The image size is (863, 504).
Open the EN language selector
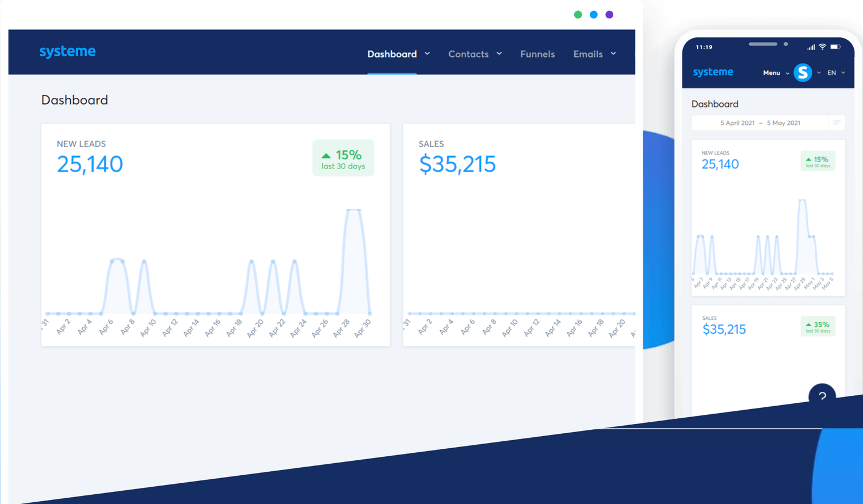pos(836,73)
